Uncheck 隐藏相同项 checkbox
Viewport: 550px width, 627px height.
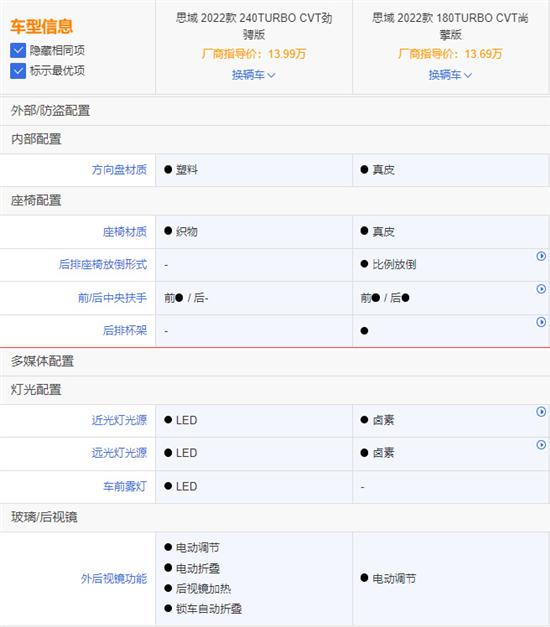[x=18, y=51]
